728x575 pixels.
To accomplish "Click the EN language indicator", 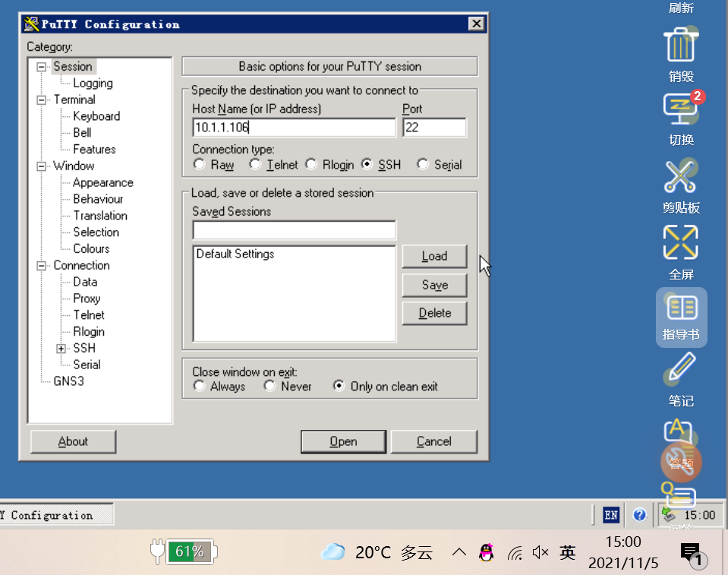I will [x=611, y=515].
